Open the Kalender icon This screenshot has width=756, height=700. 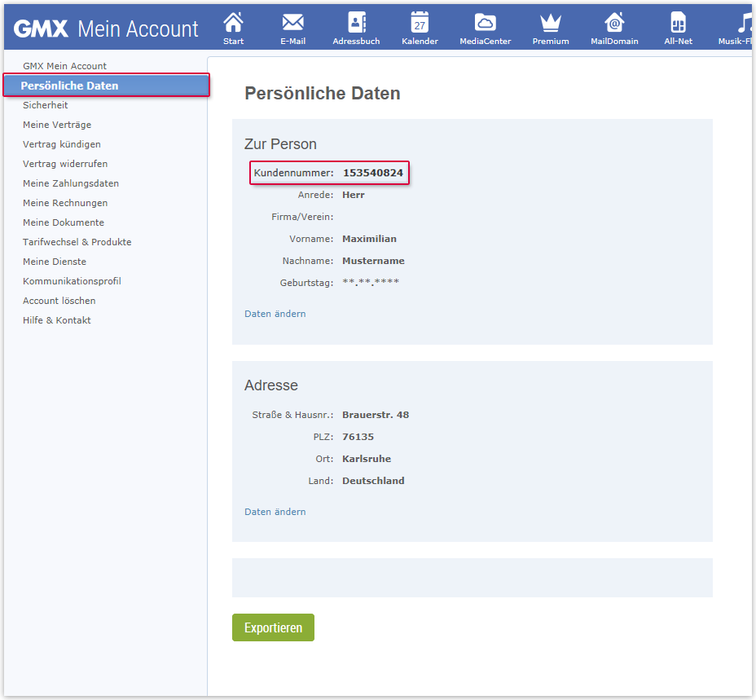(x=420, y=23)
